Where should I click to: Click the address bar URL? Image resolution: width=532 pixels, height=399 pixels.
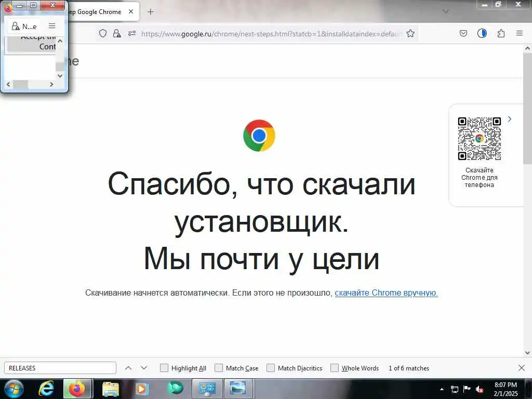271,34
